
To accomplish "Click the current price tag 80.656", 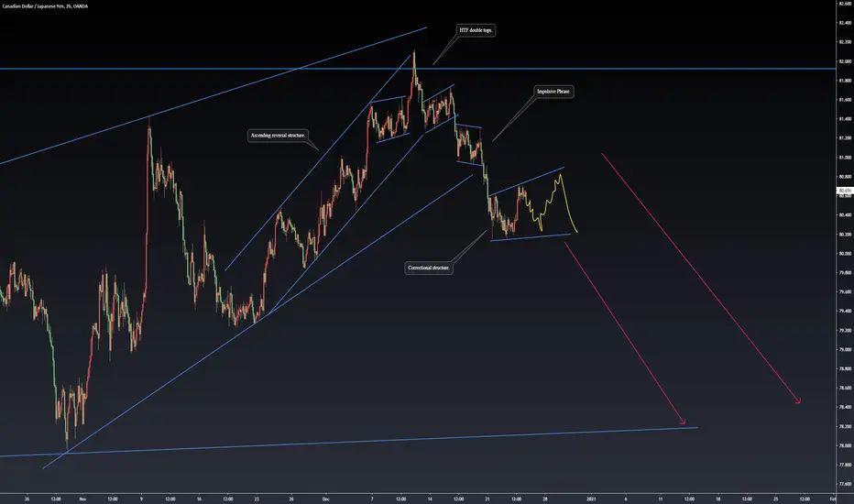I will [845, 191].
